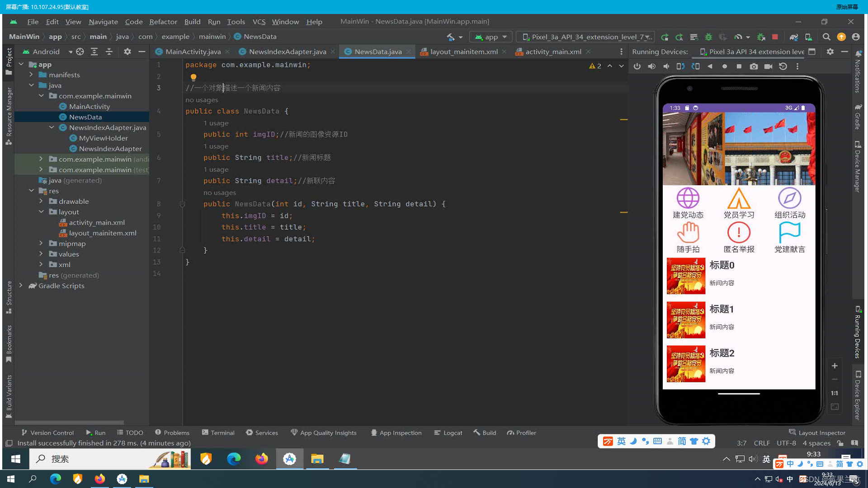Toggle Chinese/English input with the 英 icon
868x488 pixels.
(x=622, y=441)
